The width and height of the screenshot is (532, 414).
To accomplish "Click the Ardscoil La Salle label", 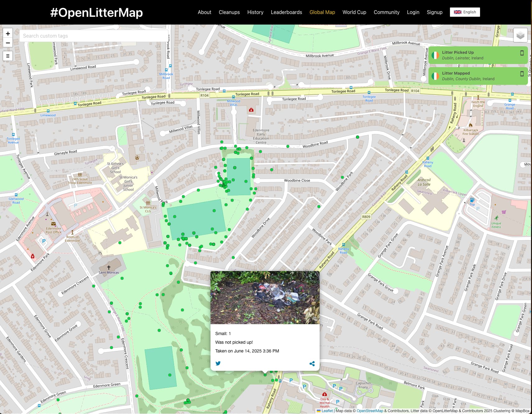I will click(x=424, y=182).
